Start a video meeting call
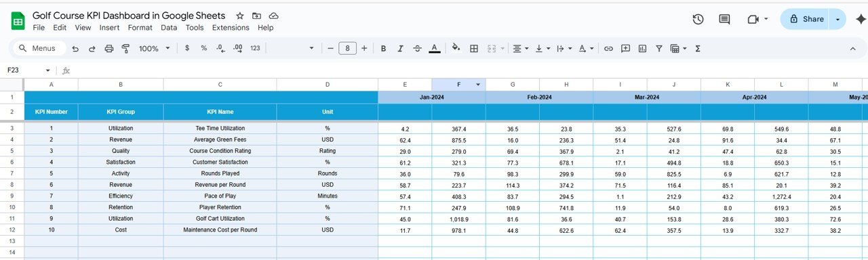The image size is (868, 260). (x=753, y=20)
